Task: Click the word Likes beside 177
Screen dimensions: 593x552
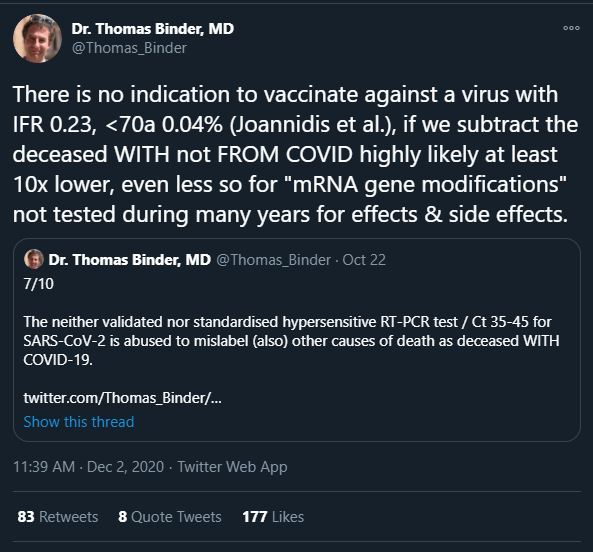Action: click(x=288, y=516)
